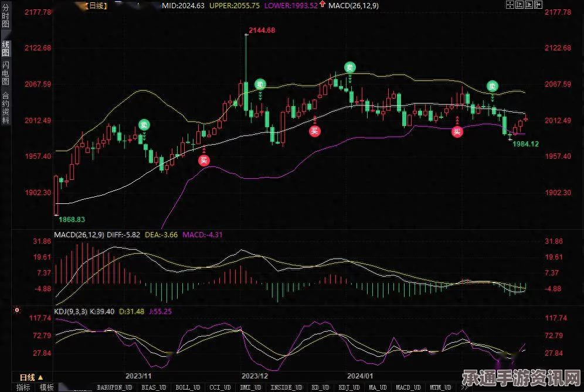Image resolution: width=584 pixels, height=392 pixels.
Task: Choose the DMI_UD indicator tab
Action: tap(250, 387)
